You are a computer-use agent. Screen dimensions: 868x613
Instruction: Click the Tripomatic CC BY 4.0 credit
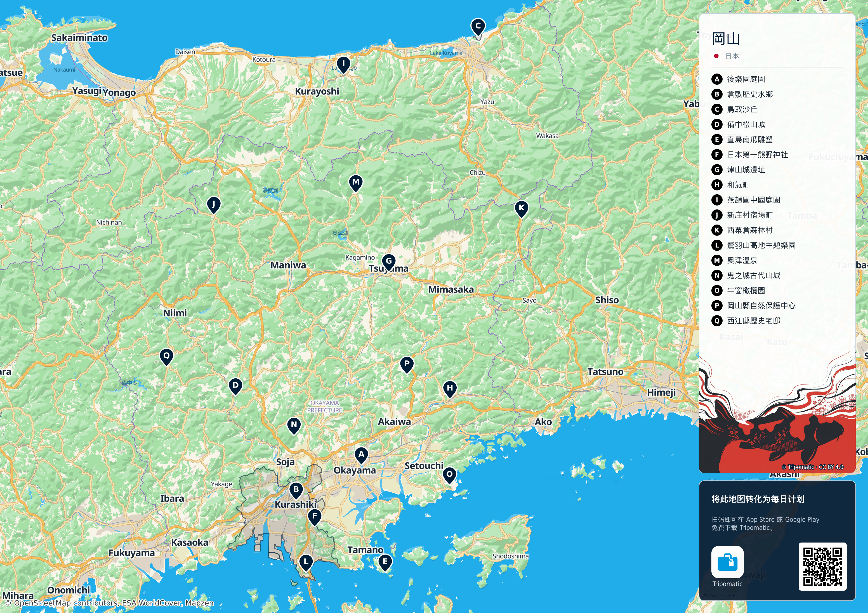click(812, 467)
